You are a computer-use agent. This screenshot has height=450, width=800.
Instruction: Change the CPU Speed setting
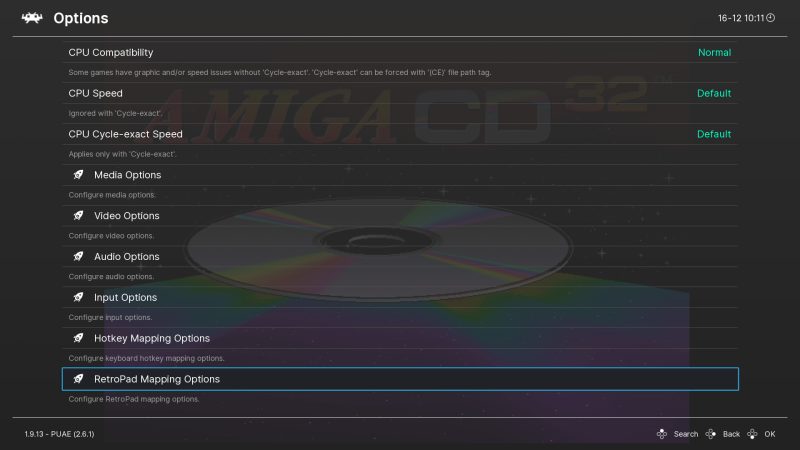point(400,93)
